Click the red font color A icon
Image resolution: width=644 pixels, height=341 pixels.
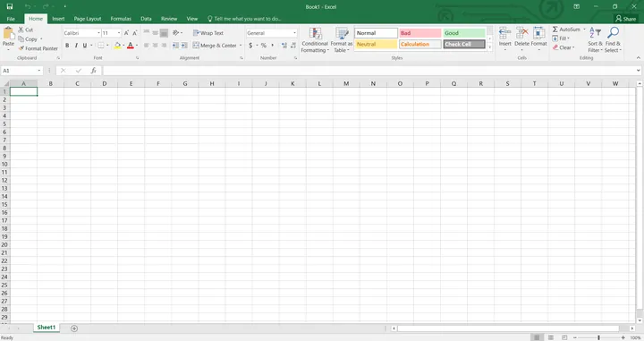click(131, 45)
